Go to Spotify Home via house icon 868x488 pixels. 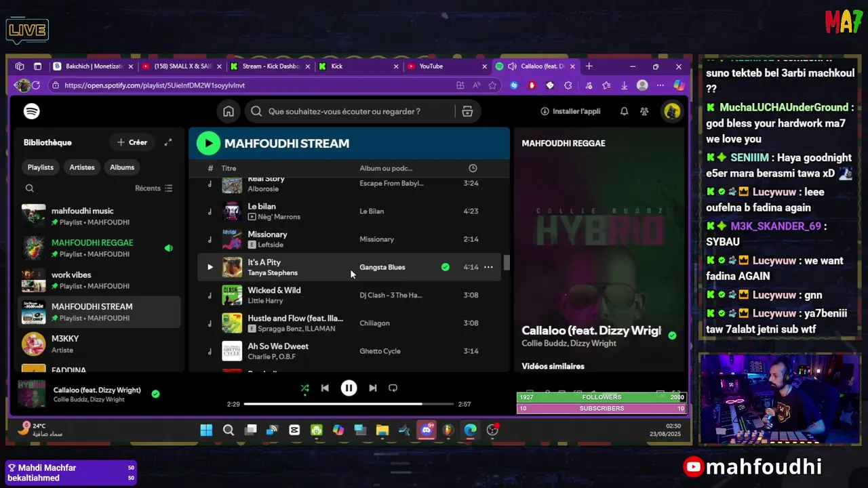pos(229,111)
